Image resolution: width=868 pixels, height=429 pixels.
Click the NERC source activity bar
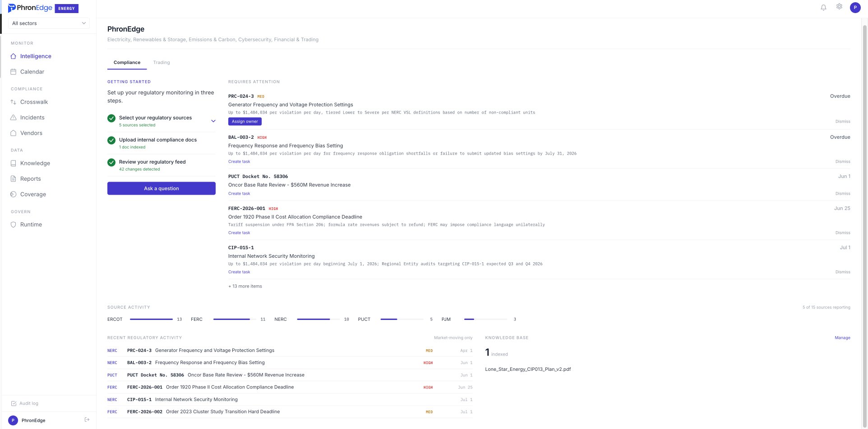(x=319, y=319)
